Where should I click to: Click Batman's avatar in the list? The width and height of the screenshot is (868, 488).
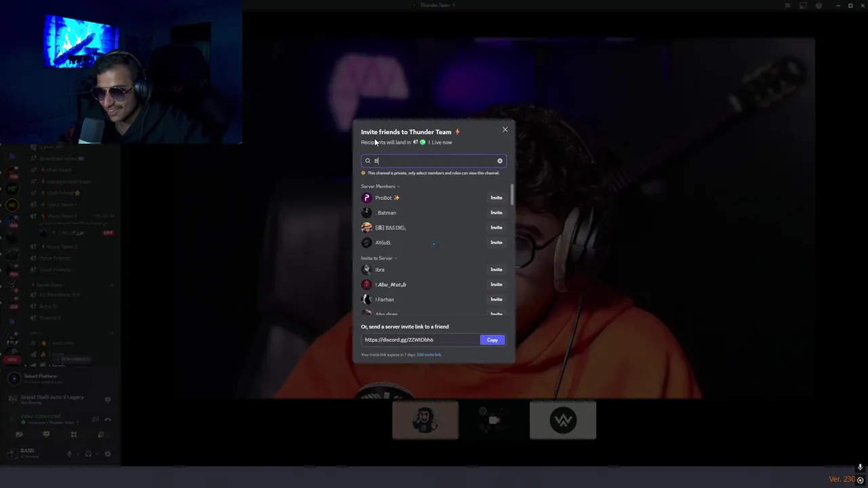[x=367, y=213]
